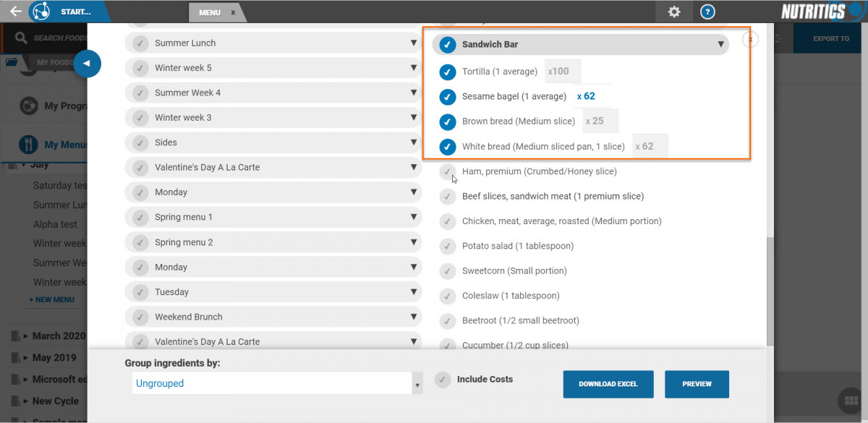868x423 pixels.
Task: Check Sweetcorn (Small portion)
Action: (448, 270)
